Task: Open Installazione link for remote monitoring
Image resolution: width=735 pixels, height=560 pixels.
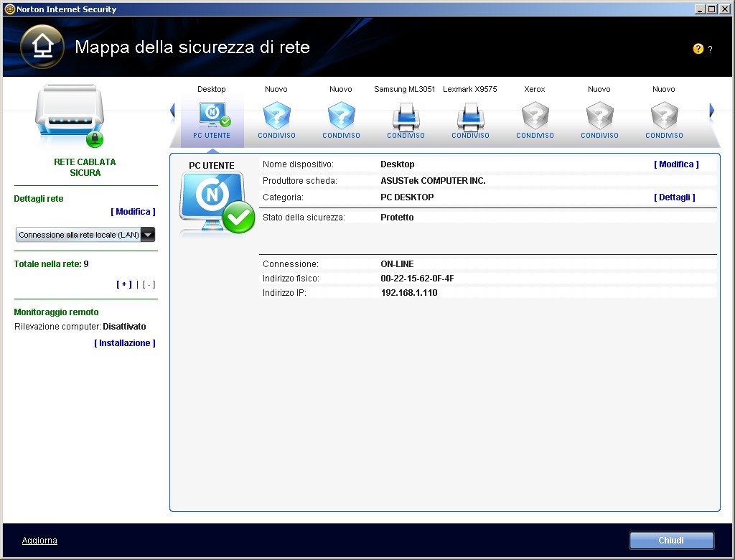Action: tap(125, 343)
